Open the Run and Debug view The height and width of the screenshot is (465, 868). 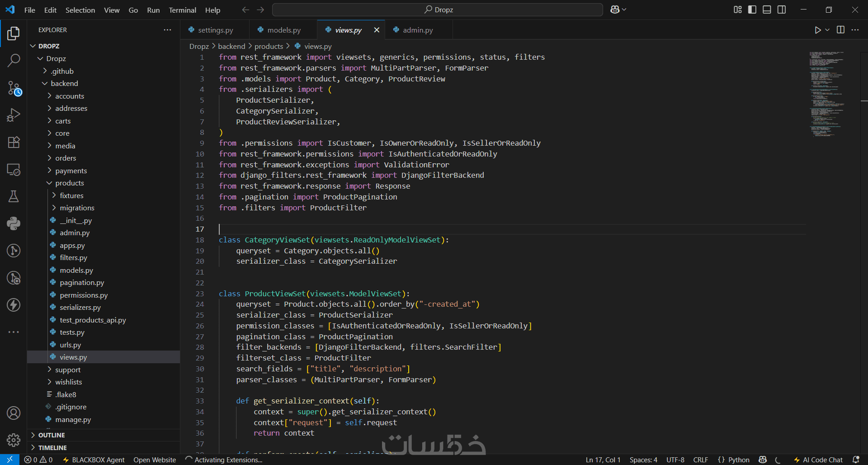coord(14,115)
